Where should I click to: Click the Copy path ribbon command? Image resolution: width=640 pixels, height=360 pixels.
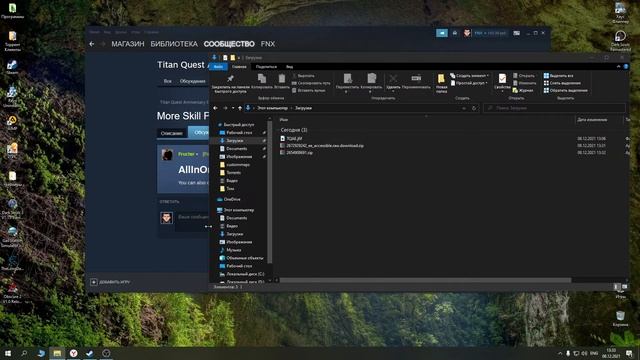tap(311, 83)
